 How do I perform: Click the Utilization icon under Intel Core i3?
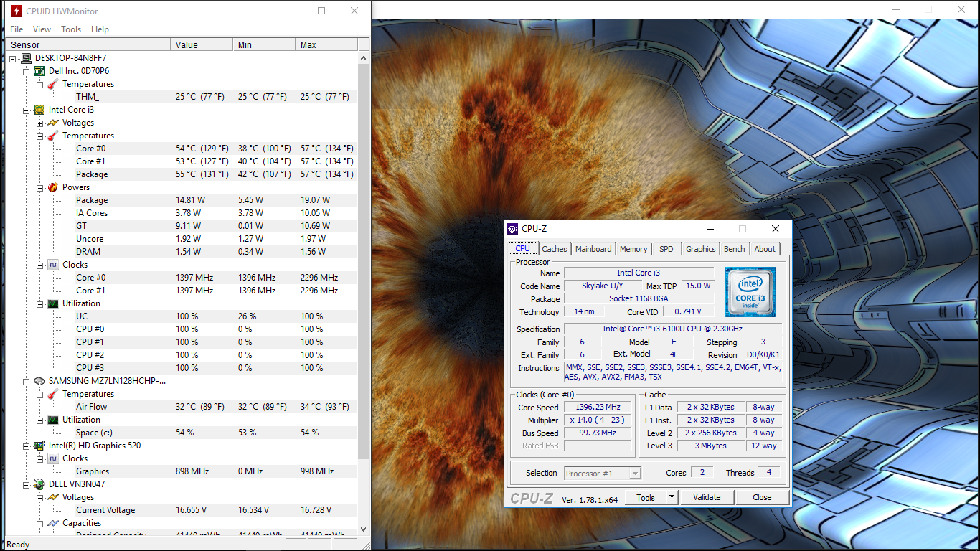point(53,303)
